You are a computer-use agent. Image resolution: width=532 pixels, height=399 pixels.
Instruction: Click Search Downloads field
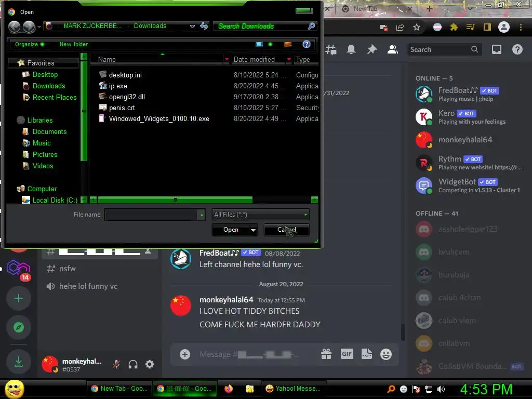click(x=261, y=26)
